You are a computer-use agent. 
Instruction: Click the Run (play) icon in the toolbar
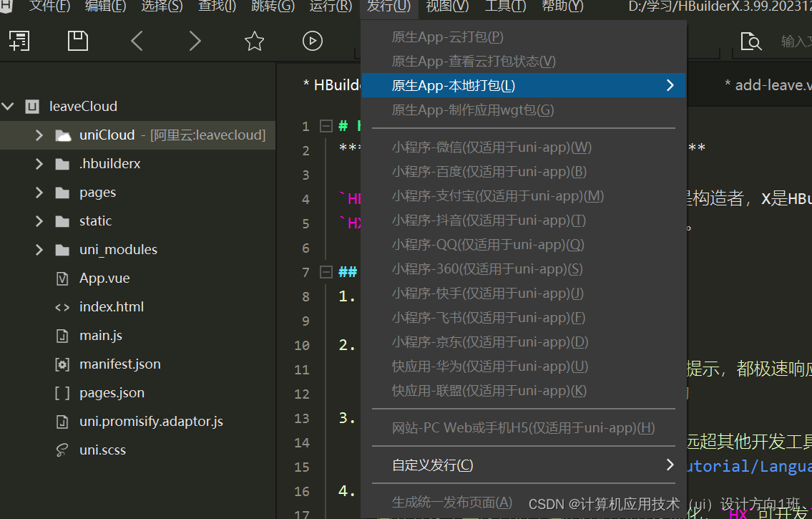(313, 41)
